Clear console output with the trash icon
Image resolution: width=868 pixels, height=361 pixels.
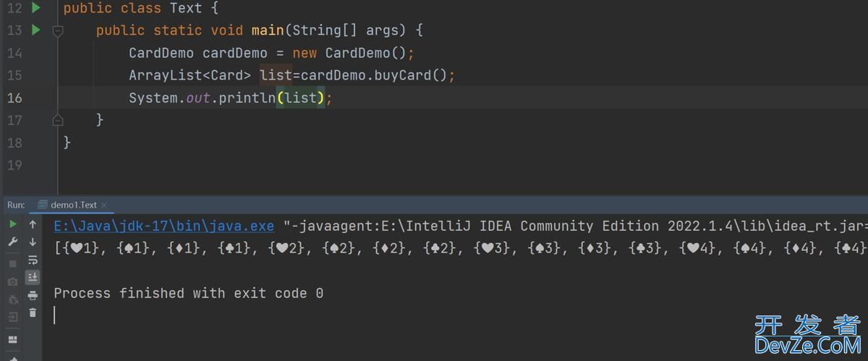point(33,313)
